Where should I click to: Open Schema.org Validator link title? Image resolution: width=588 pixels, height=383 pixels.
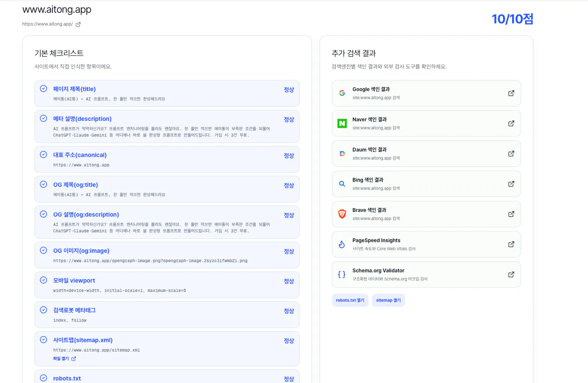coord(378,271)
